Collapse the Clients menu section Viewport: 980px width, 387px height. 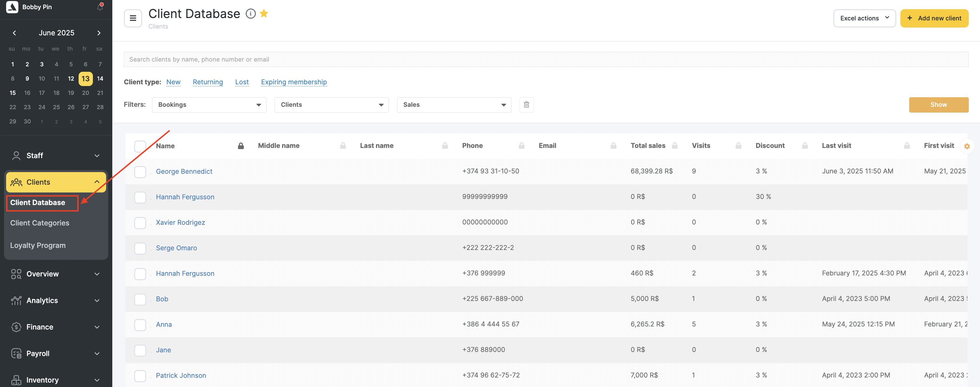tap(56, 182)
